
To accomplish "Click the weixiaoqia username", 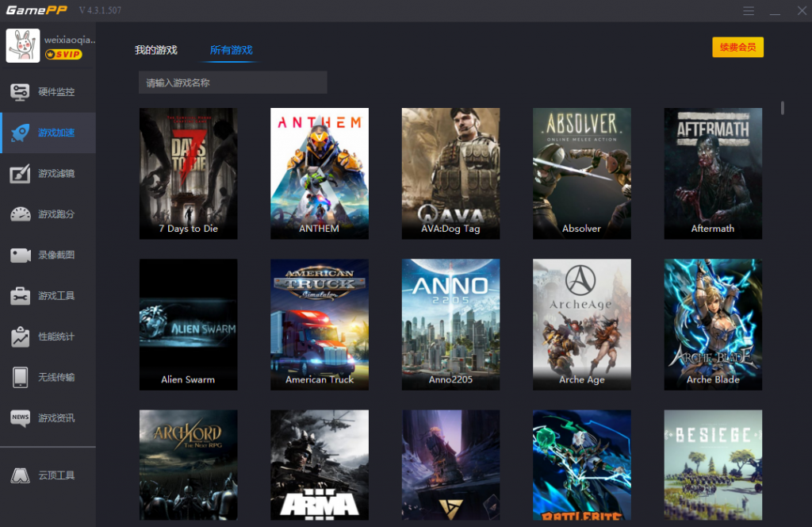I will (70, 40).
